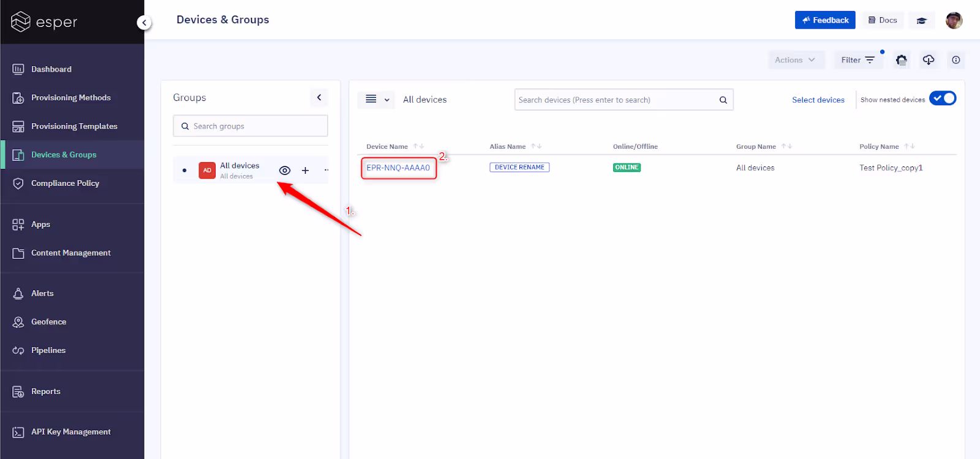This screenshot has height=459, width=980.
Task: Collapse the sidebar with the arrow button
Action: (x=144, y=23)
